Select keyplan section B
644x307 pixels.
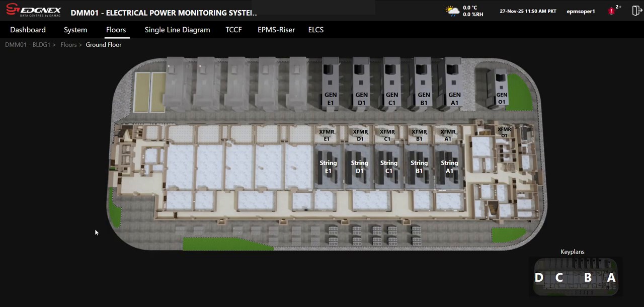[x=588, y=277]
